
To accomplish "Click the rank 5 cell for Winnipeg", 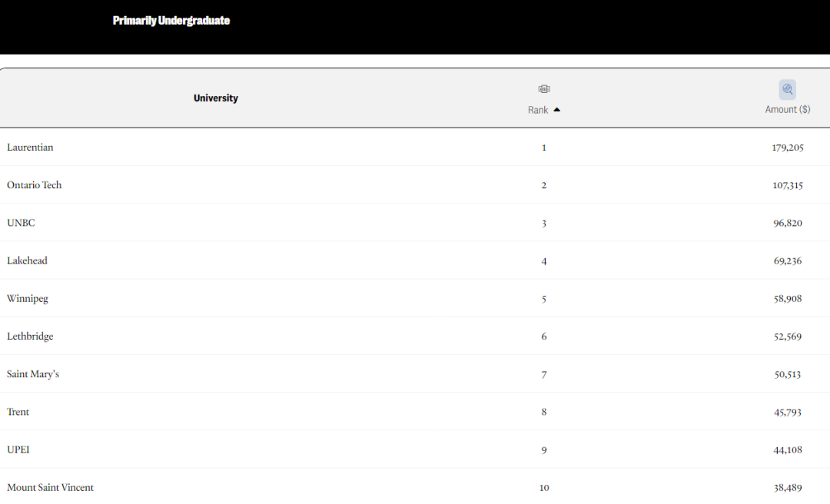I will pyautogui.click(x=543, y=299).
